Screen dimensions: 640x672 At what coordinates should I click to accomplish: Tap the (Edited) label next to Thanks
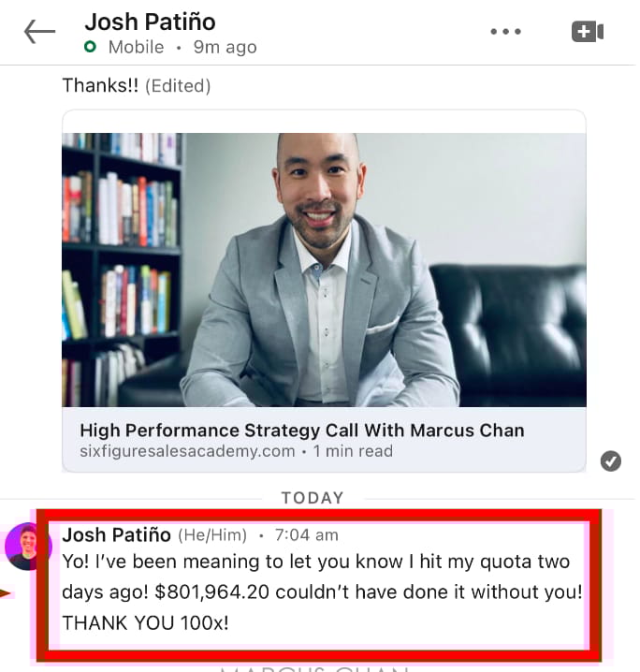pos(178,86)
